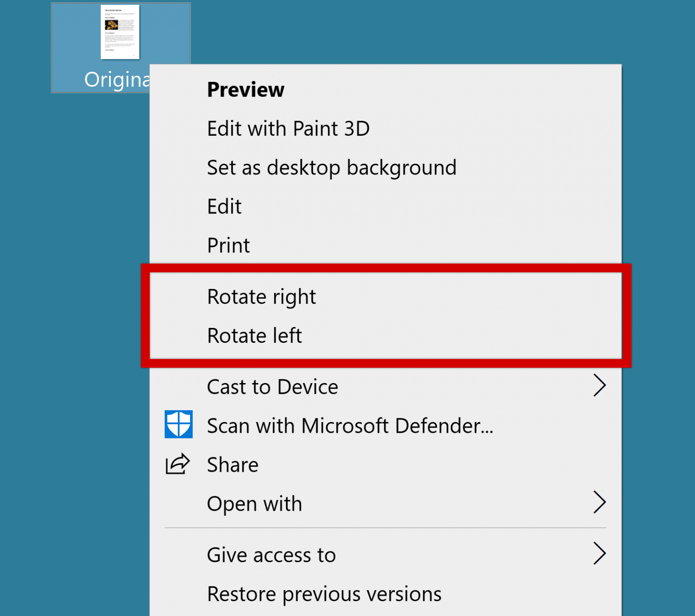695x616 pixels.
Task: Select Edit with Paint 3D
Action: [288, 128]
